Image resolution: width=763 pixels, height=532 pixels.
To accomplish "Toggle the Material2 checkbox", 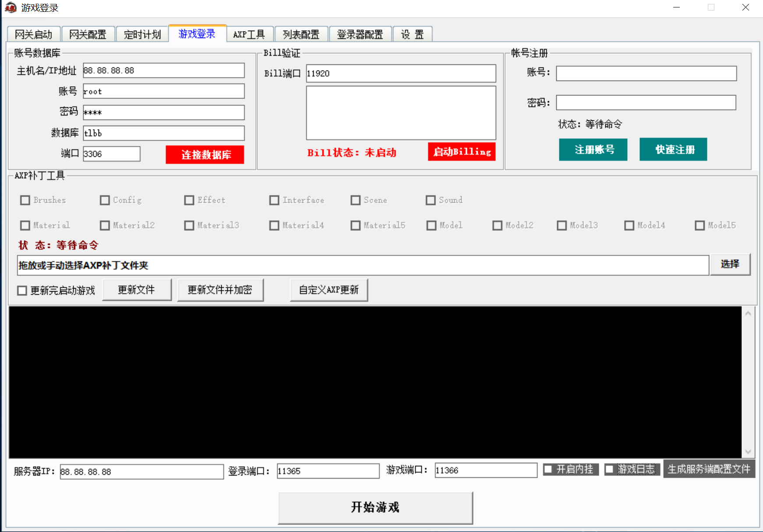I will [105, 225].
